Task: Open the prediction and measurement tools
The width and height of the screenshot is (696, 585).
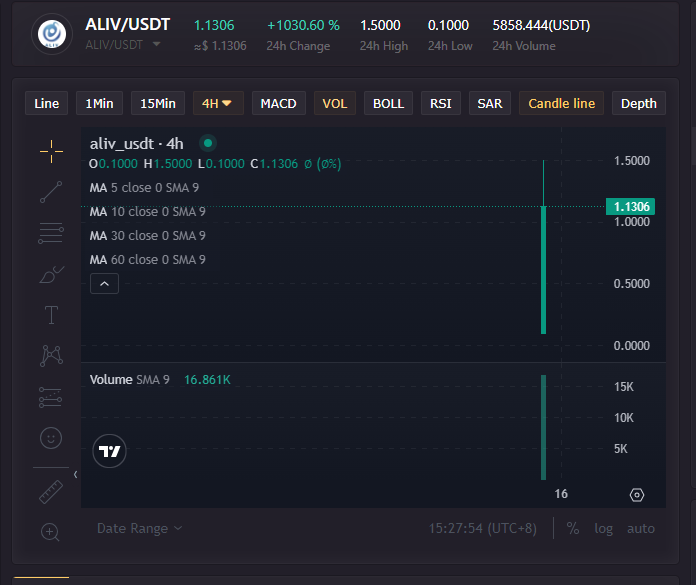Action: coord(50,397)
